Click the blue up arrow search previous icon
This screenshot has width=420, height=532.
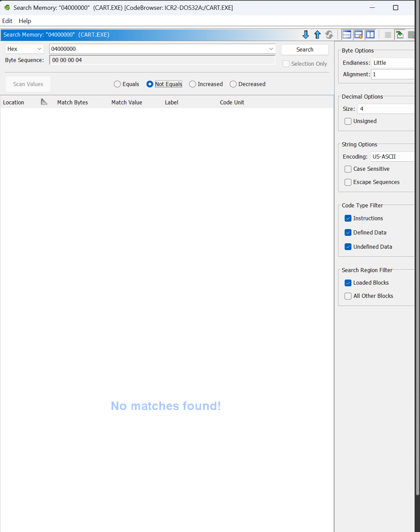317,35
